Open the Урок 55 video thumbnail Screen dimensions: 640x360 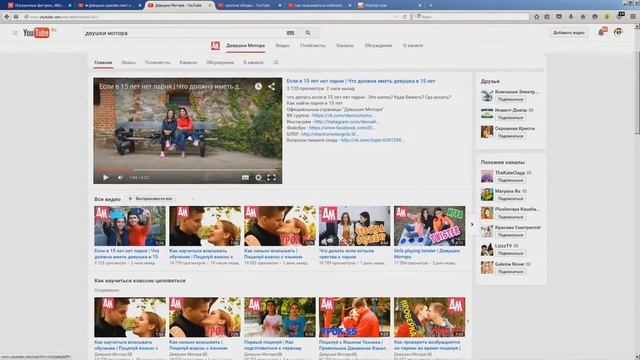tap(354, 317)
